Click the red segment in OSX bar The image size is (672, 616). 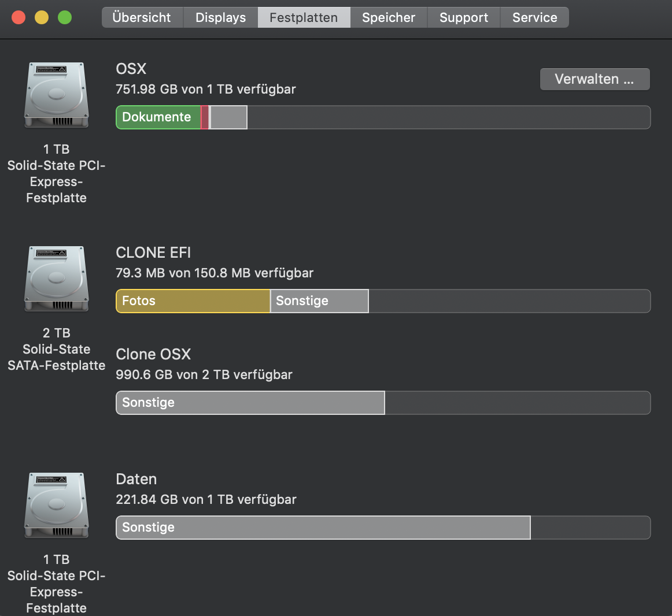(205, 117)
